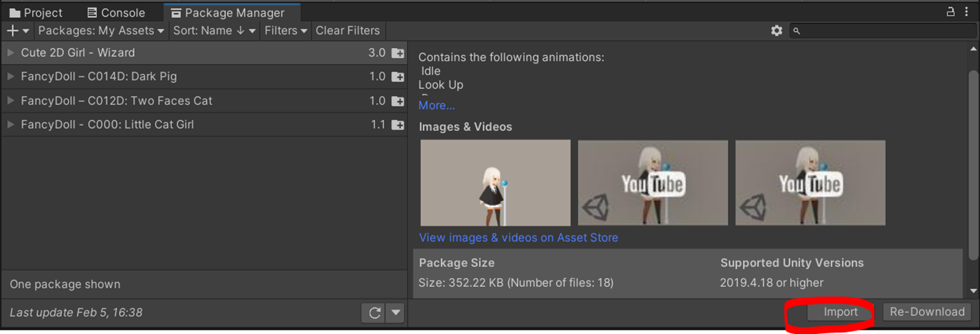980x334 pixels.
Task: Click the Re-Download button
Action: [926, 312]
